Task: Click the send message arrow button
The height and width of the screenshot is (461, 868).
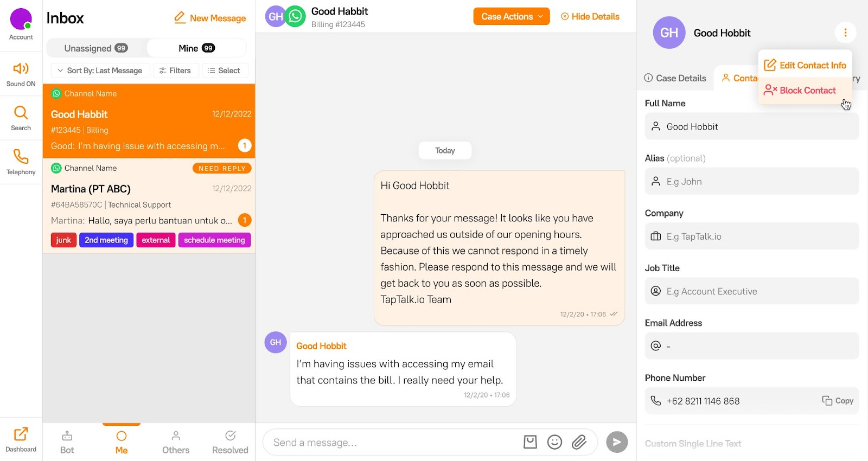Action: click(x=617, y=442)
